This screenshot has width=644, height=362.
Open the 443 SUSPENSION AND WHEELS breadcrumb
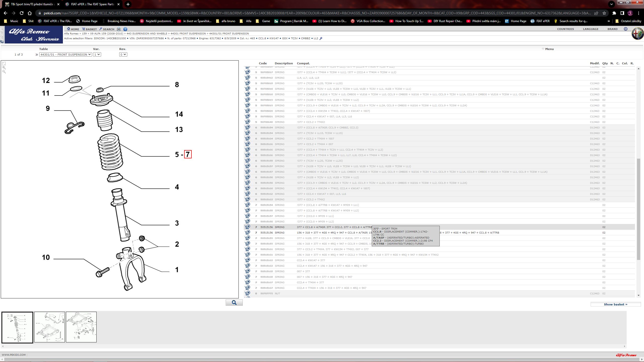tap(147, 33)
